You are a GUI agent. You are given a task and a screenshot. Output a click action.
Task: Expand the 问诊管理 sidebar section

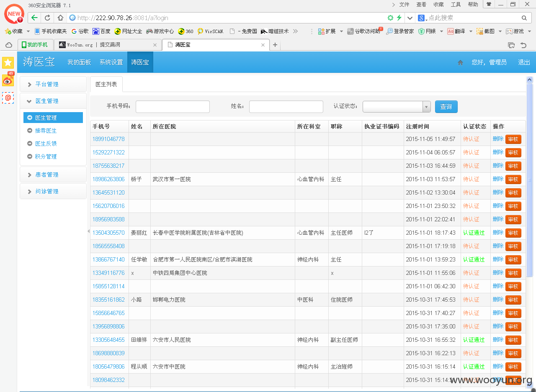pyautogui.click(x=53, y=191)
